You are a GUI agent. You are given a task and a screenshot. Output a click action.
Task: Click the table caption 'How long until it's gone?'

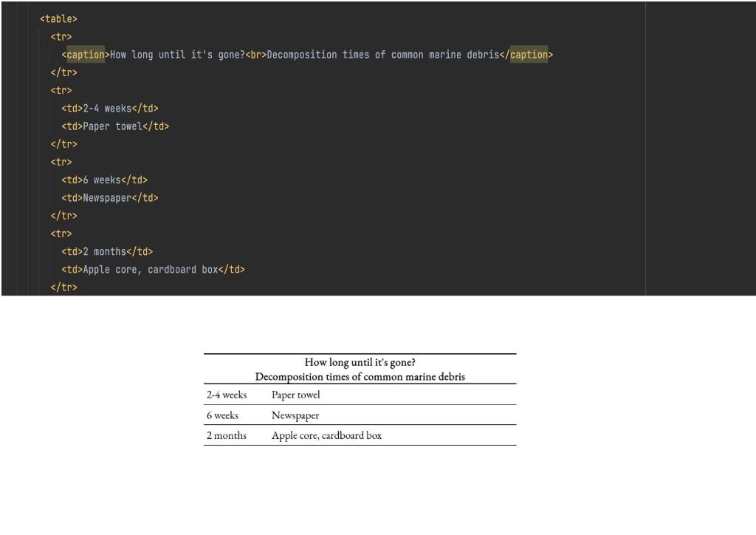tap(360, 362)
